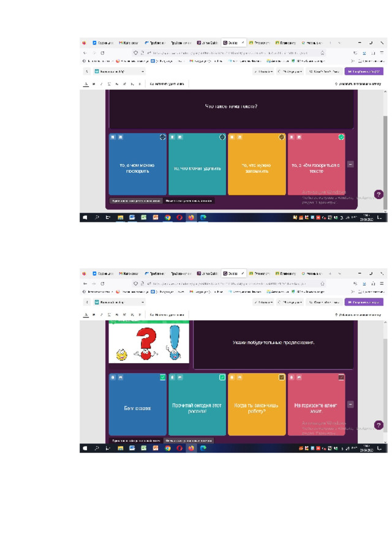
Task: Click Windows Start button in bottom screenshot
Action: (85, 448)
